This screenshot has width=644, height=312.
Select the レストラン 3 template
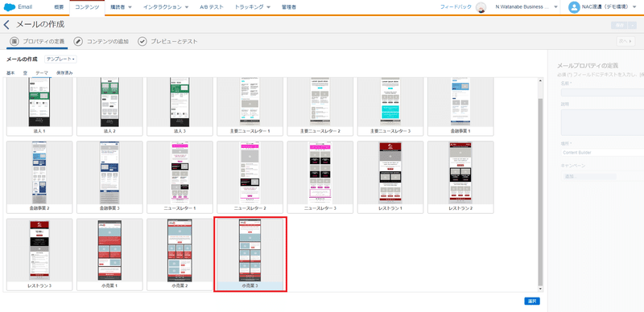coord(39,255)
